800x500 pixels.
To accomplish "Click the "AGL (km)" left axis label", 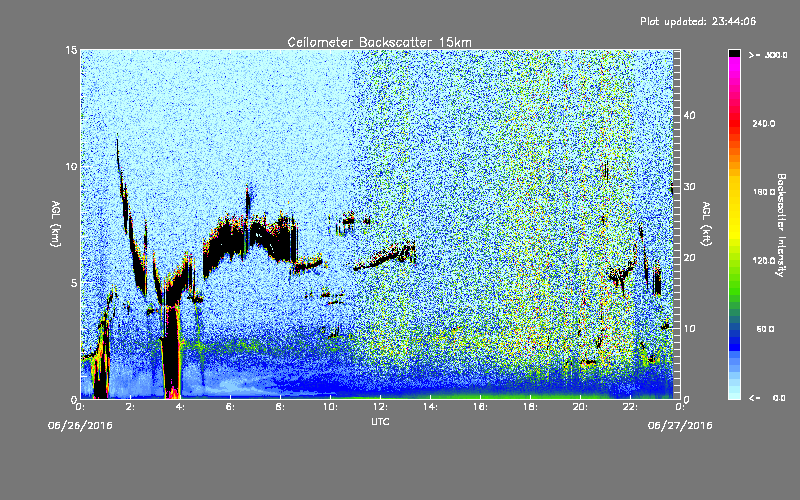I will click(x=56, y=223).
